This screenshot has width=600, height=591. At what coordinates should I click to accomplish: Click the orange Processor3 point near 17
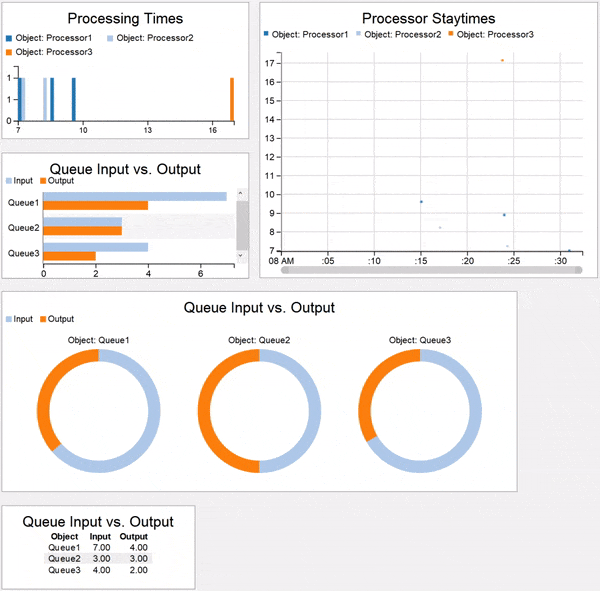tap(502, 60)
